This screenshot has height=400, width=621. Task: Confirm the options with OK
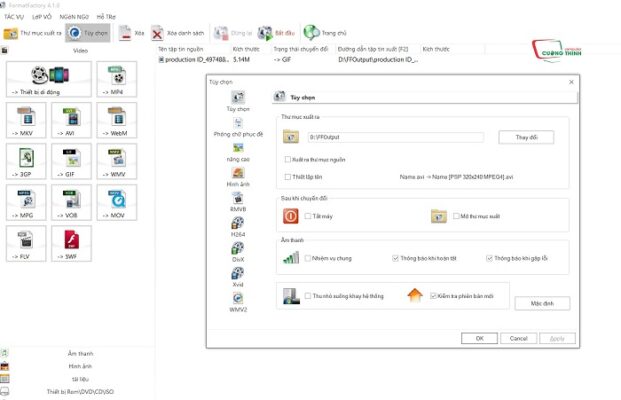click(479, 338)
